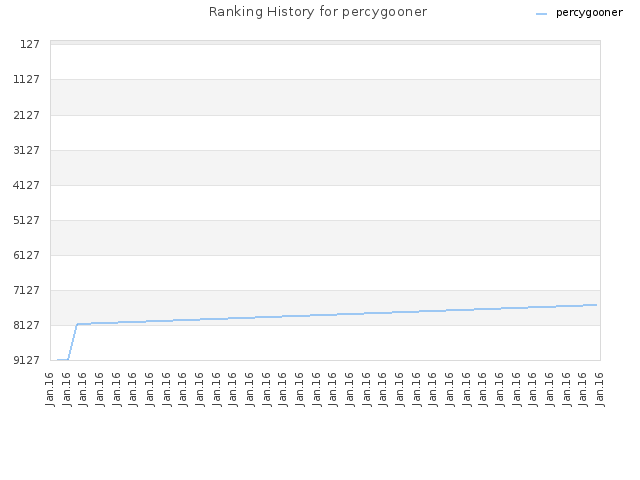
Task: Click the y-axis label 8127
Action: tap(27, 325)
